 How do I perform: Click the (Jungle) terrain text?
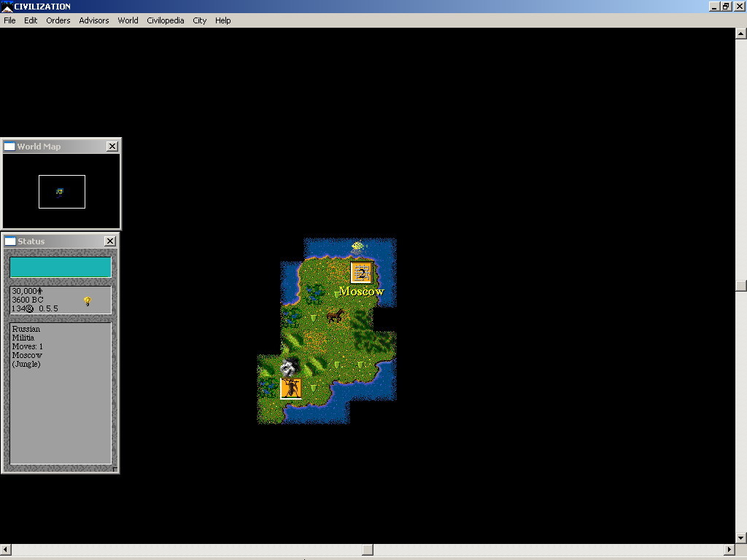click(x=26, y=364)
